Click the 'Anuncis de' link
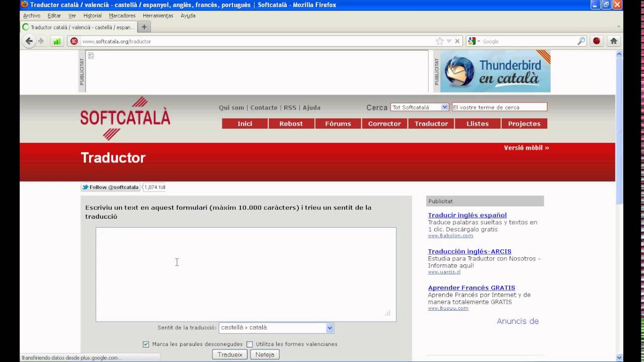Viewport: 644px width, 362px height. click(518, 321)
